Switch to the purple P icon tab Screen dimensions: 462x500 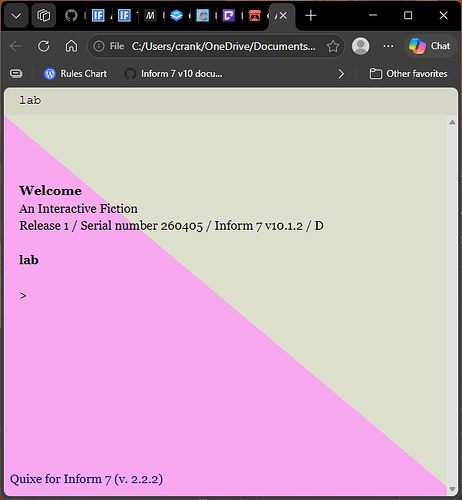pyautogui.click(x=229, y=15)
